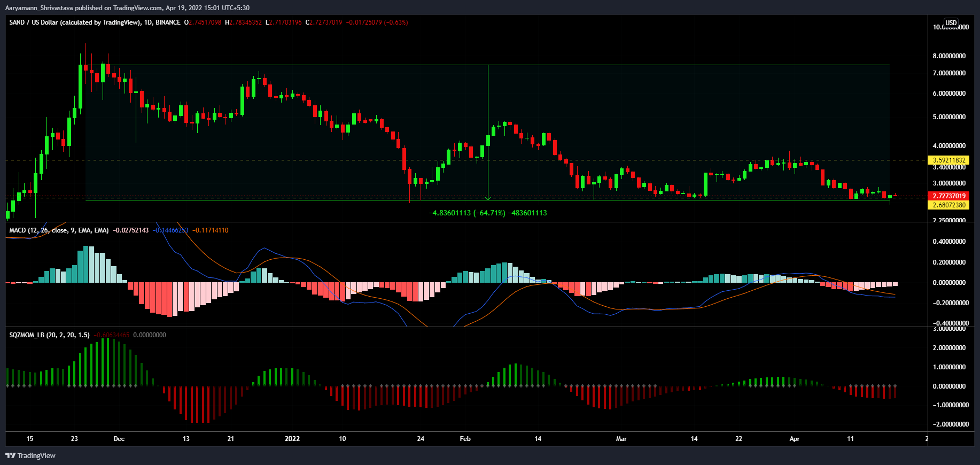Select the Dec marker on the date axis
Screen dimensions: 980x465
119,439
